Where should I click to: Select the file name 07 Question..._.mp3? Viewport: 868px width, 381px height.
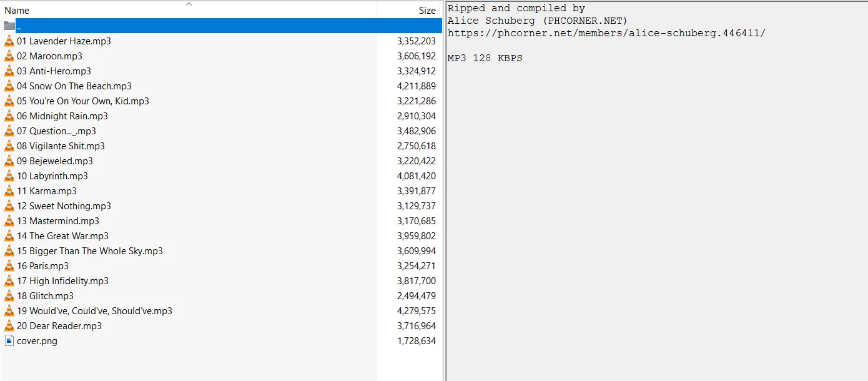[x=56, y=131]
